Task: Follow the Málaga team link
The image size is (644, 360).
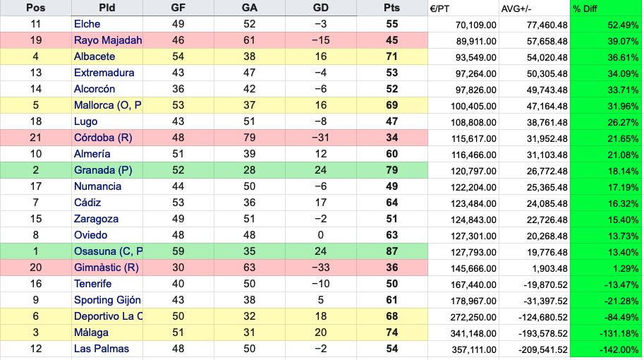Action: [x=92, y=332]
